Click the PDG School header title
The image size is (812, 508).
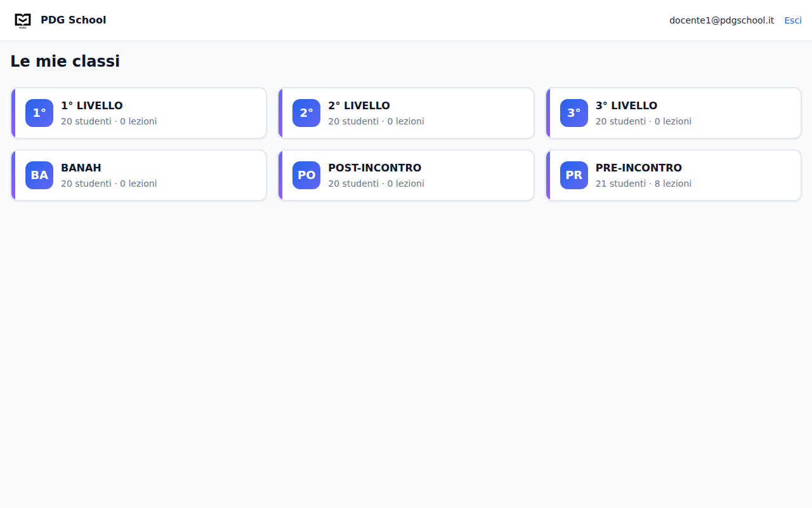pyautogui.click(x=74, y=20)
